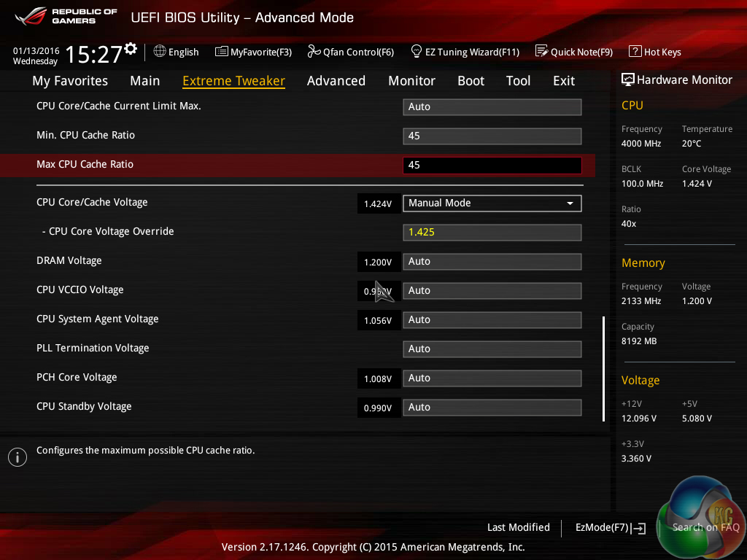This screenshot has height=560, width=747.
Task: Click the 0.990V standby voltage reading
Action: [x=378, y=408]
